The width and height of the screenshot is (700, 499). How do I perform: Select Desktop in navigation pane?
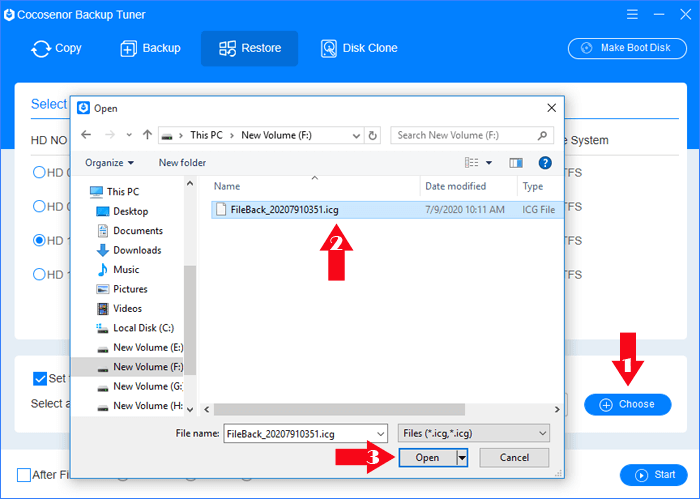pyautogui.click(x=122, y=212)
